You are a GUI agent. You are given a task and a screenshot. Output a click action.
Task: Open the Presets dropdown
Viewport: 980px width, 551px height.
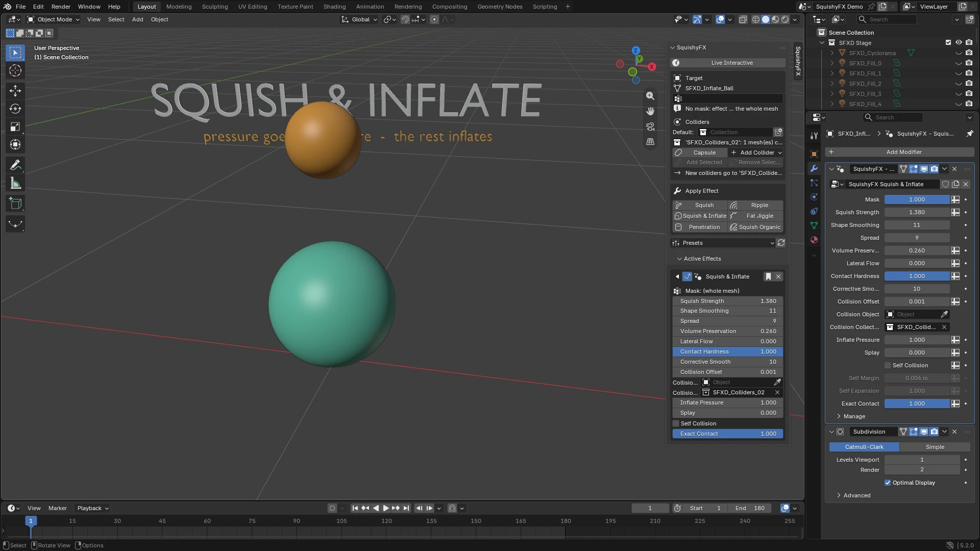[723, 243]
